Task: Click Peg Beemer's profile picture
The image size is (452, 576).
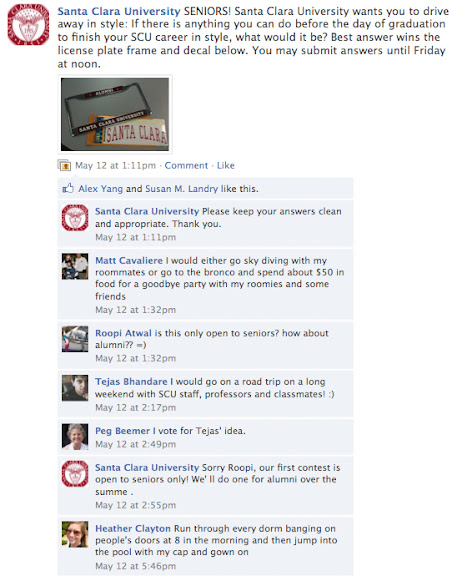Action: click(x=75, y=437)
